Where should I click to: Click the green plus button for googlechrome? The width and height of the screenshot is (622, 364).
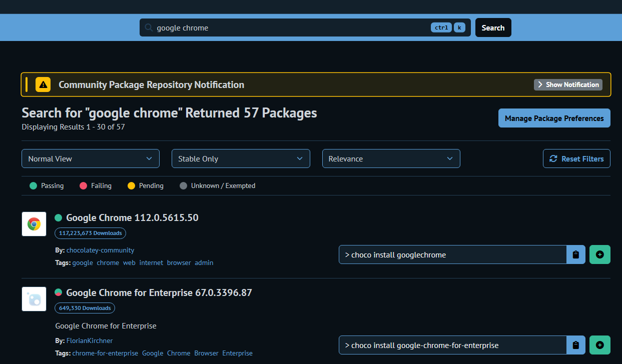(x=600, y=254)
